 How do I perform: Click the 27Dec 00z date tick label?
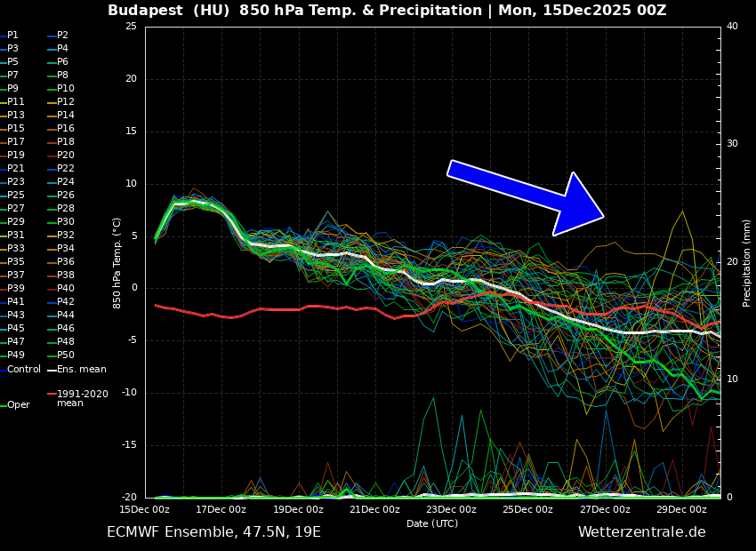605,510
